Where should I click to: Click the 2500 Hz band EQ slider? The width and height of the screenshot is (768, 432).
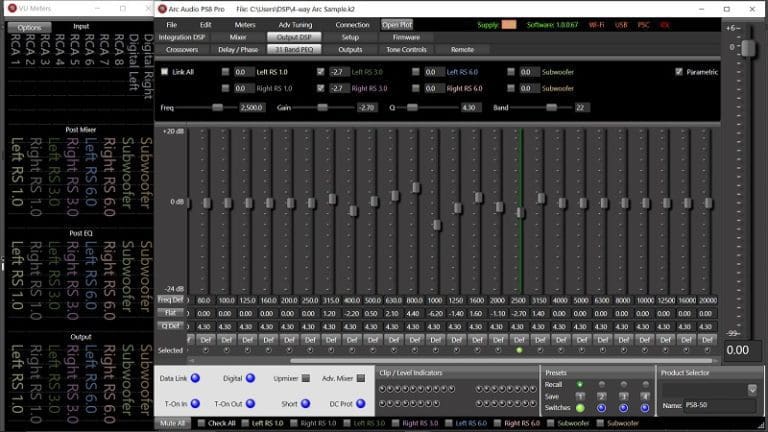pyautogui.click(x=520, y=211)
